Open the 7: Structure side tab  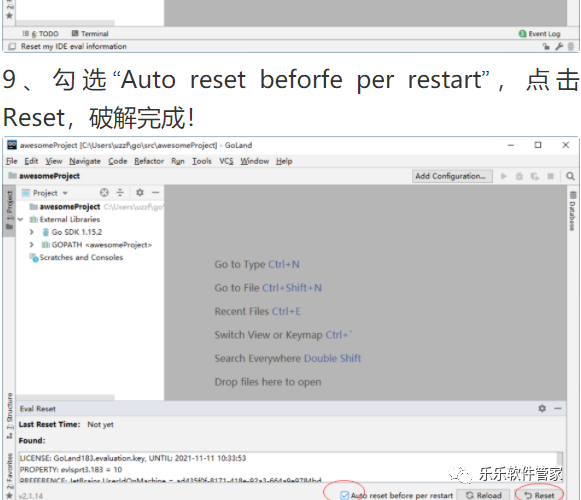pyautogui.click(x=9, y=416)
